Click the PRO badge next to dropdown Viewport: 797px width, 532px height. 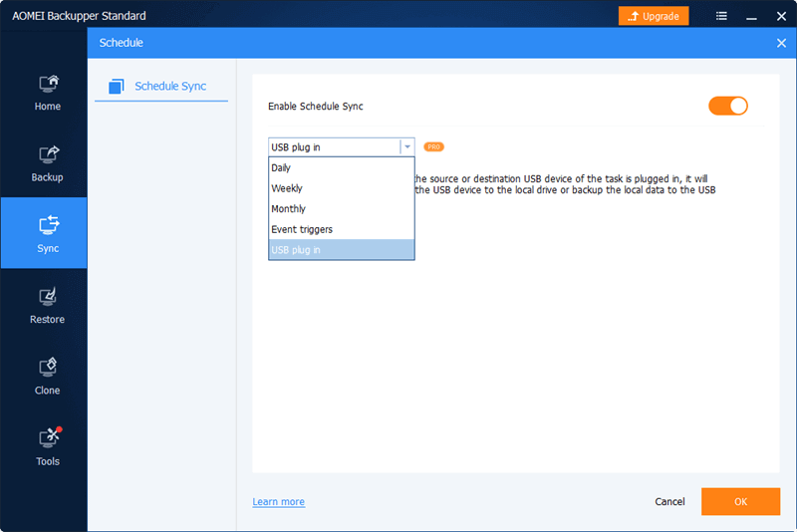[433, 146]
